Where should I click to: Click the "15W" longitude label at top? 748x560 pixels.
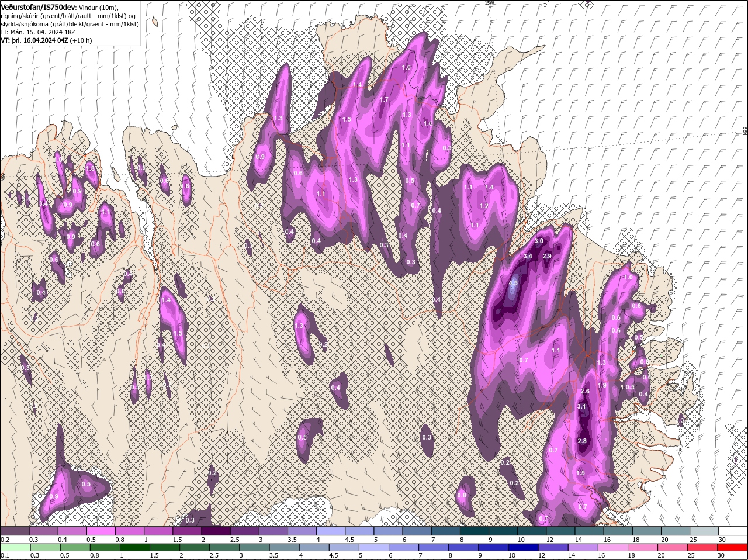[x=489, y=3]
